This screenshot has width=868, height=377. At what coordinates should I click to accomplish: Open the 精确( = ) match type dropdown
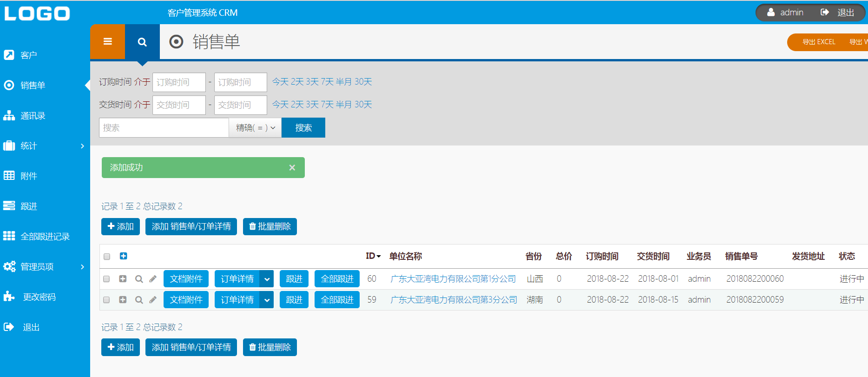(255, 128)
